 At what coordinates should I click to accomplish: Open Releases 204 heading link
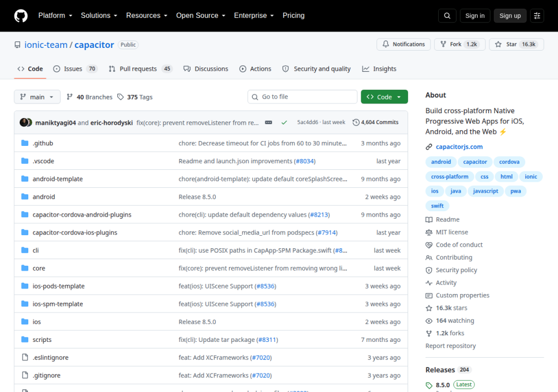pos(448,370)
